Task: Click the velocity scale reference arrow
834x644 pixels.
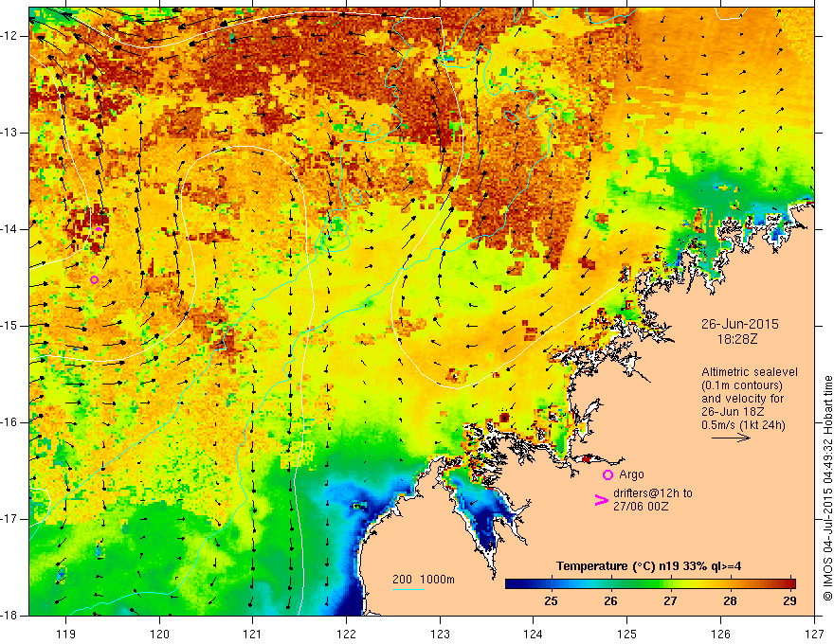Action: [x=731, y=438]
